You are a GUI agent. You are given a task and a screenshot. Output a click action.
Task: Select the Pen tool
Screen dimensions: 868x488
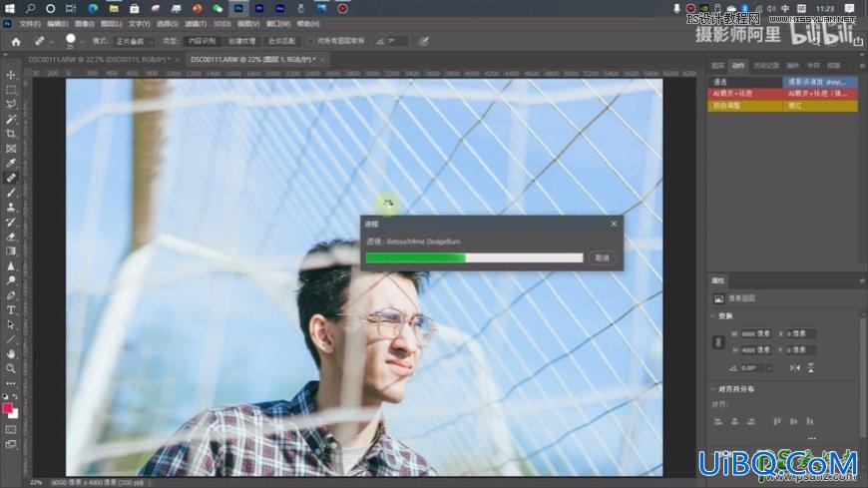[11, 295]
